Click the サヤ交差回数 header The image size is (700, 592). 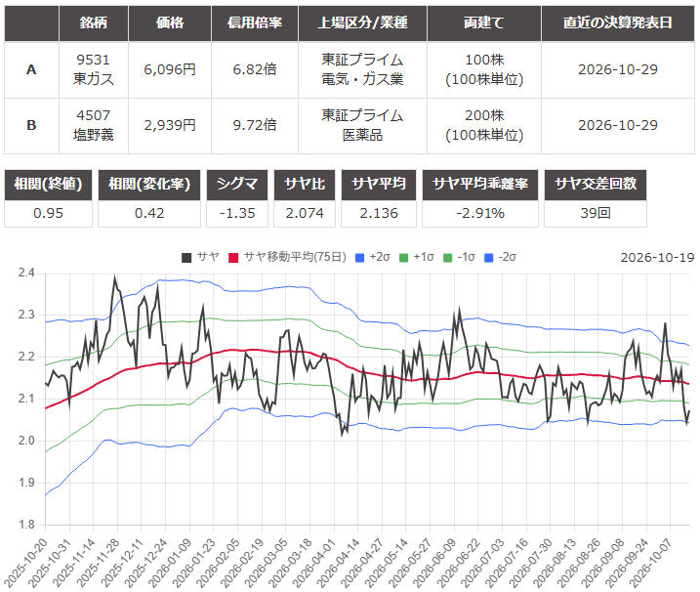coord(596,185)
